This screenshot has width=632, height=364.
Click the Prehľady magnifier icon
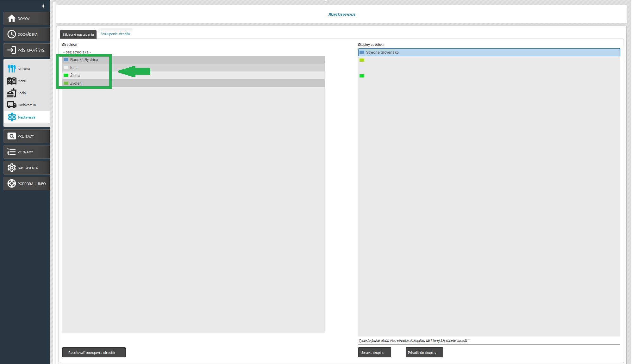click(12, 136)
